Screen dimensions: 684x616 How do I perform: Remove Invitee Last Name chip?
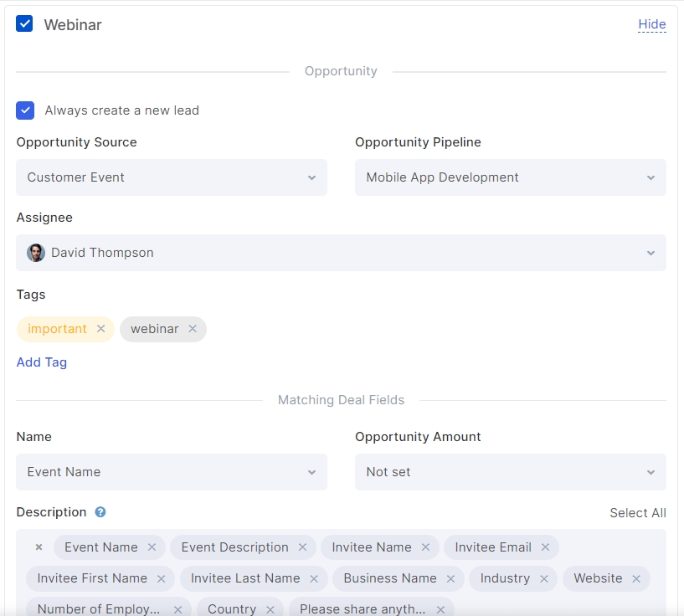pyautogui.click(x=314, y=578)
